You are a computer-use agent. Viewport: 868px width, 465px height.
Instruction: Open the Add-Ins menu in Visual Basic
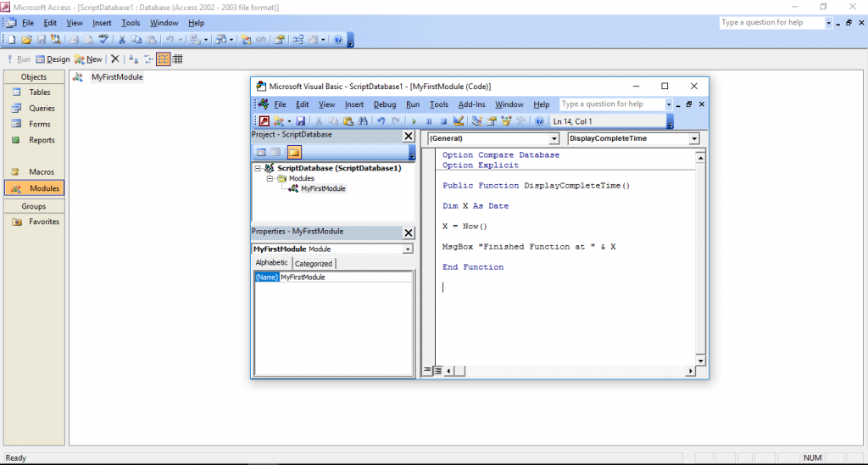(x=471, y=104)
